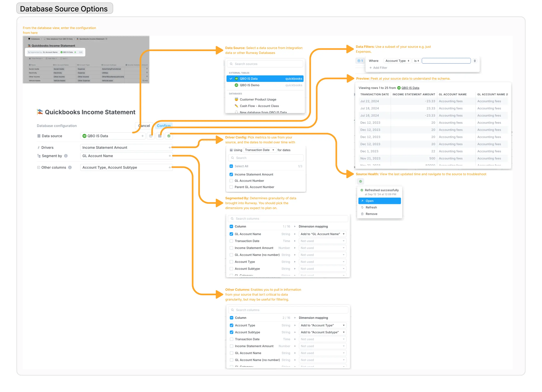Click the trash icon beside Remove
Screen dimensions: 542x392
click(x=362, y=214)
